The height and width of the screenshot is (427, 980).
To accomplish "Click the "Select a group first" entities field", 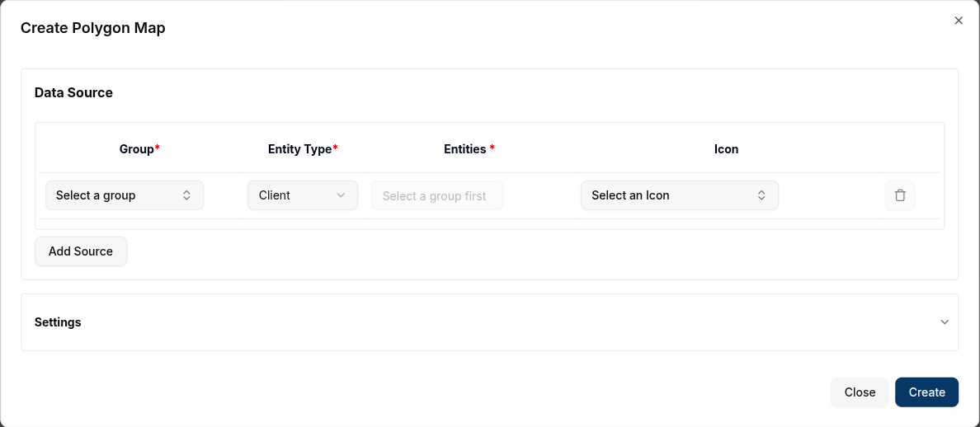I will (x=436, y=195).
